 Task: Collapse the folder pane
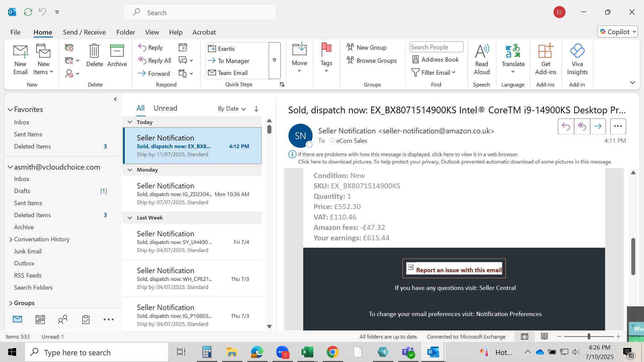115,99
